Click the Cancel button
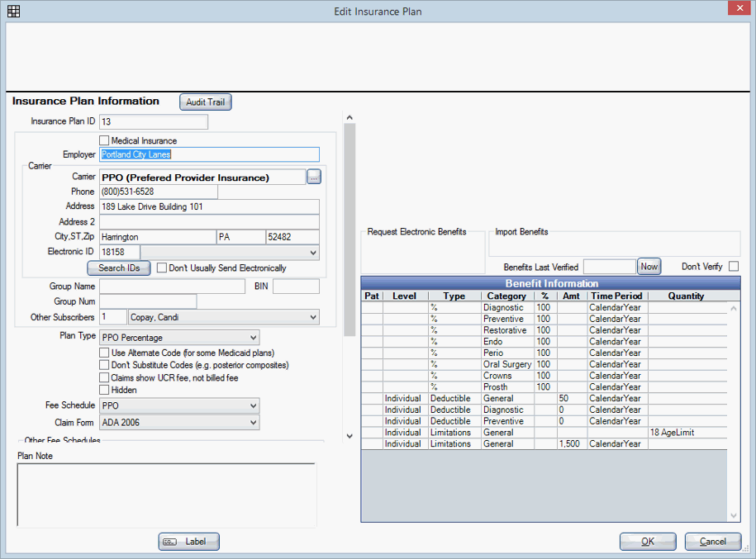 point(712,542)
